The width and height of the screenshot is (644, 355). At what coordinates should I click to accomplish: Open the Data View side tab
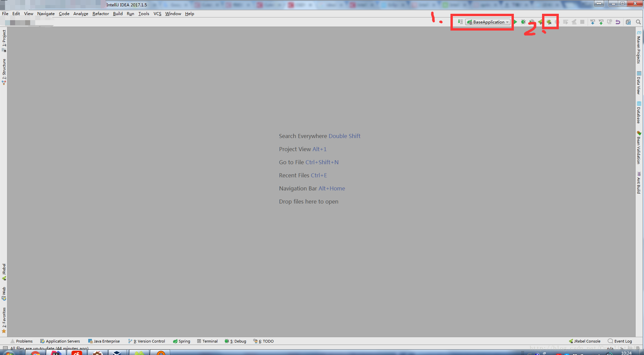tap(639, 83)
